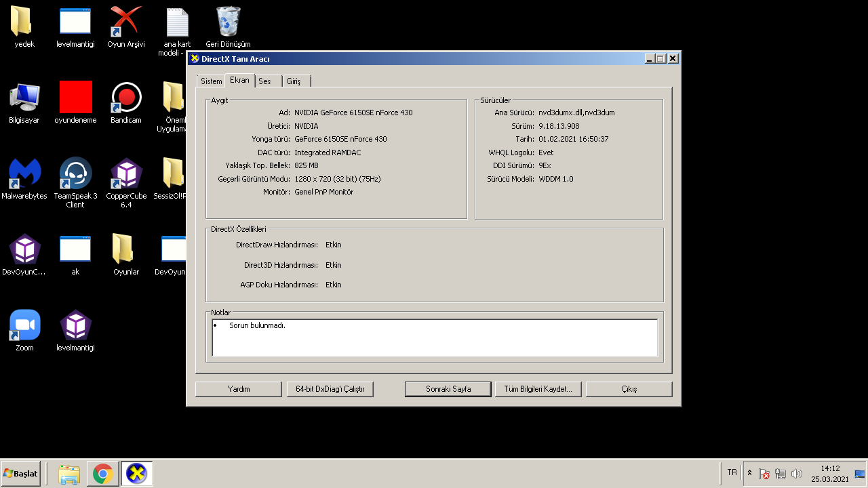Click the Yardım button
Image resolution: width=868 pixels, height=488 pixels.
pos(238,389)
